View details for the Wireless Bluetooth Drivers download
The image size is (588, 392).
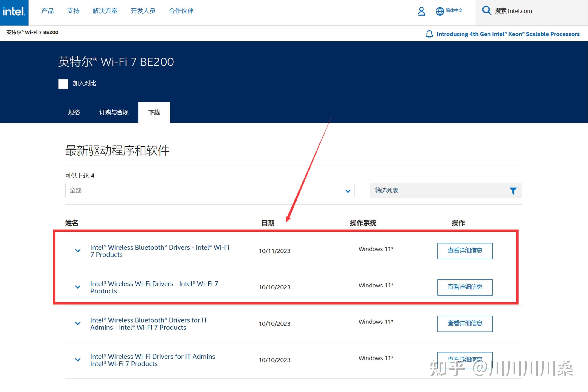tap(465, 251)
